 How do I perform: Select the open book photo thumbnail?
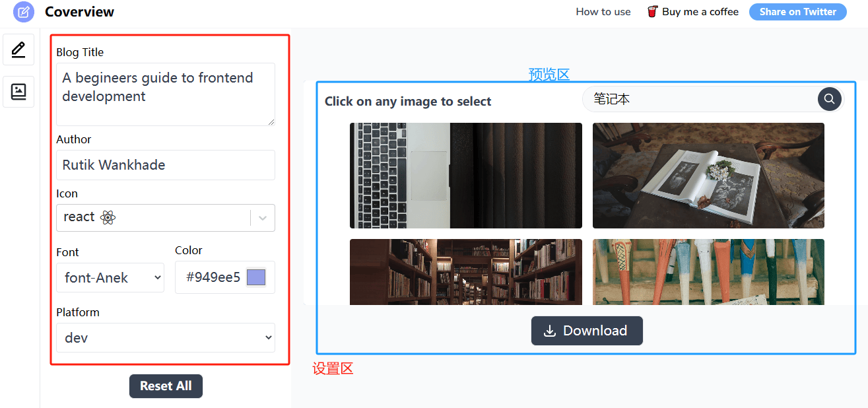tap(708, 175)
